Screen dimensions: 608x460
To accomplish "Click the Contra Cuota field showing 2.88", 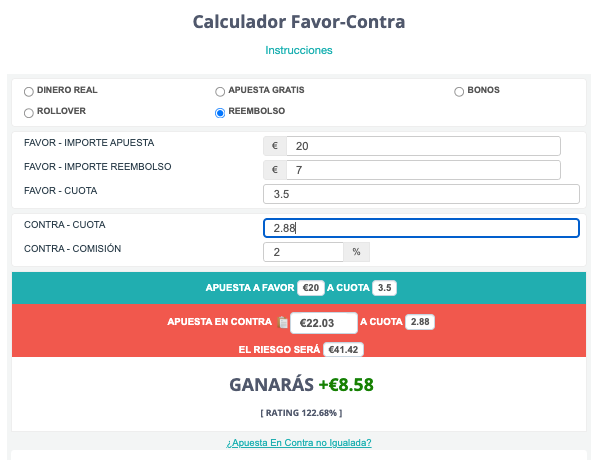I will [x=421, y=228].
